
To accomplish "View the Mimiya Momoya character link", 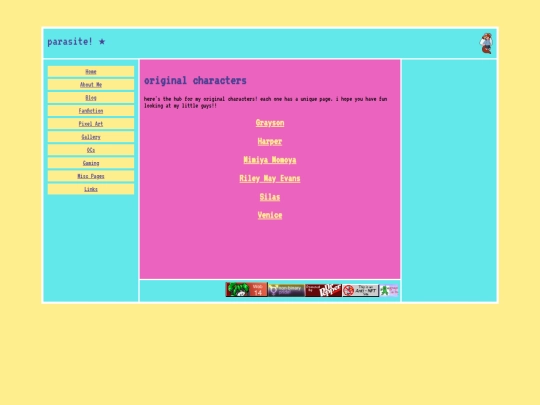I will pos(270,160).
